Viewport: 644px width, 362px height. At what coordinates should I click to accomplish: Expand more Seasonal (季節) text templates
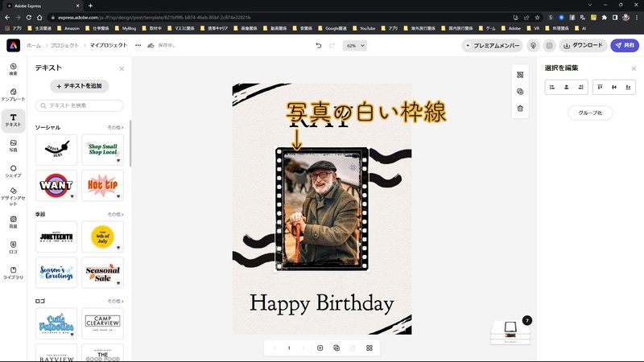[x=115, y=215]
